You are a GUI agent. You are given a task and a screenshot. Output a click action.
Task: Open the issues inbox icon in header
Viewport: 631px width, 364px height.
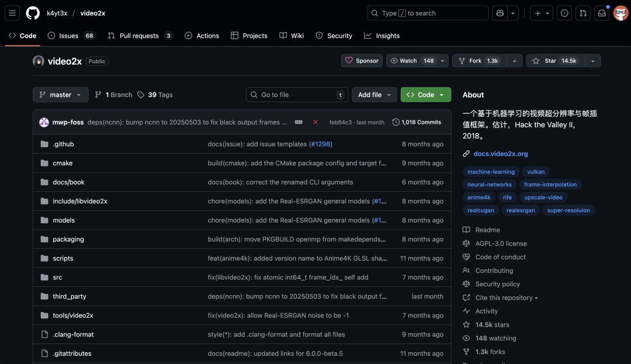[x=564, y=13]
